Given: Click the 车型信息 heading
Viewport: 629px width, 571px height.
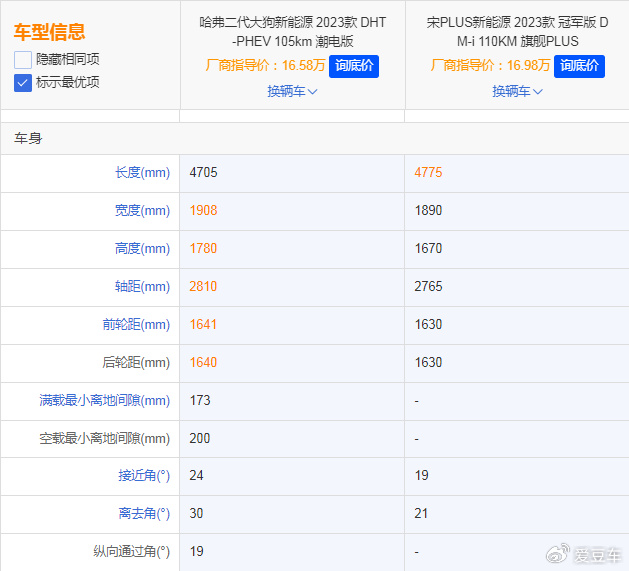Looking at the screenshot, I should coord(50,32).
